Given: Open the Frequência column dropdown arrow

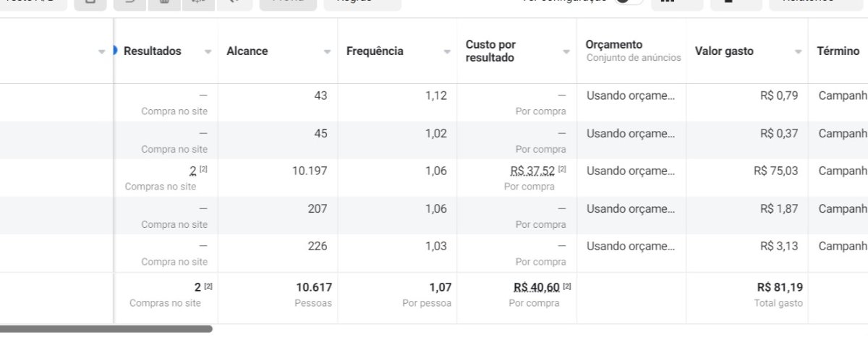Looking at the screenshot, I should click(447, 52).
